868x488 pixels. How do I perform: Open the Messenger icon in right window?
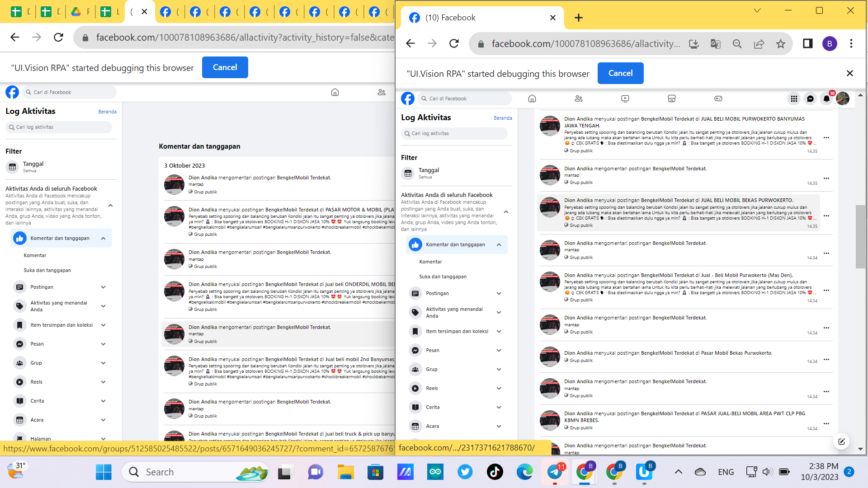[810, 99]
